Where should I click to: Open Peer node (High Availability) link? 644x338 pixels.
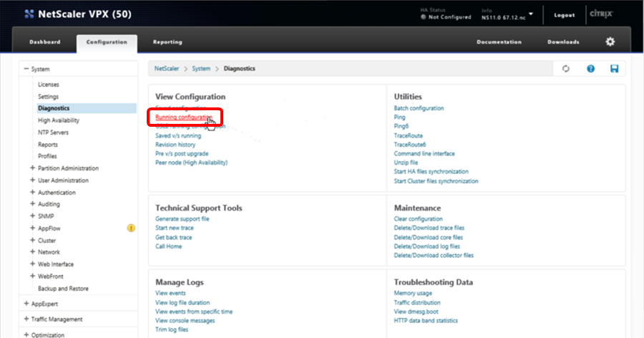[x=191, y=163]
